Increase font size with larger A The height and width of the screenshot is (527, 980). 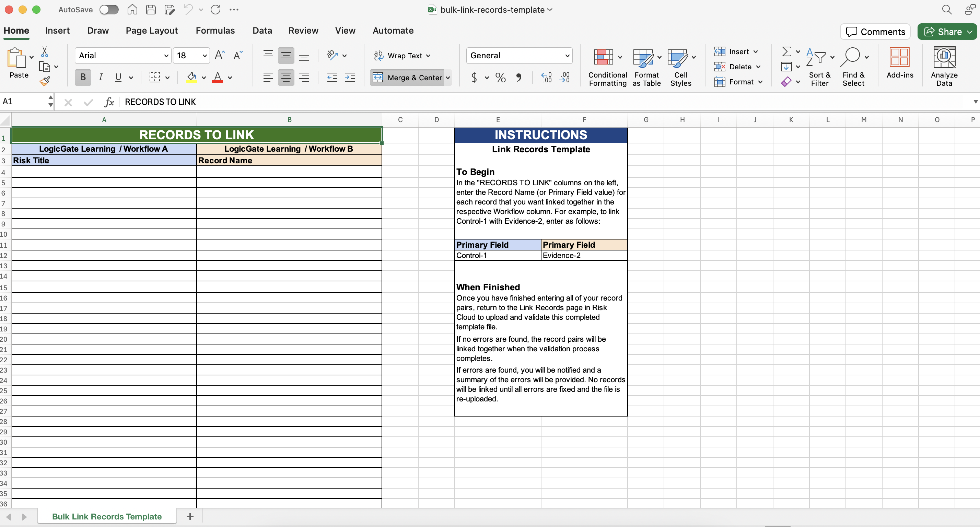pyautogui.click(x=220, y=56)
